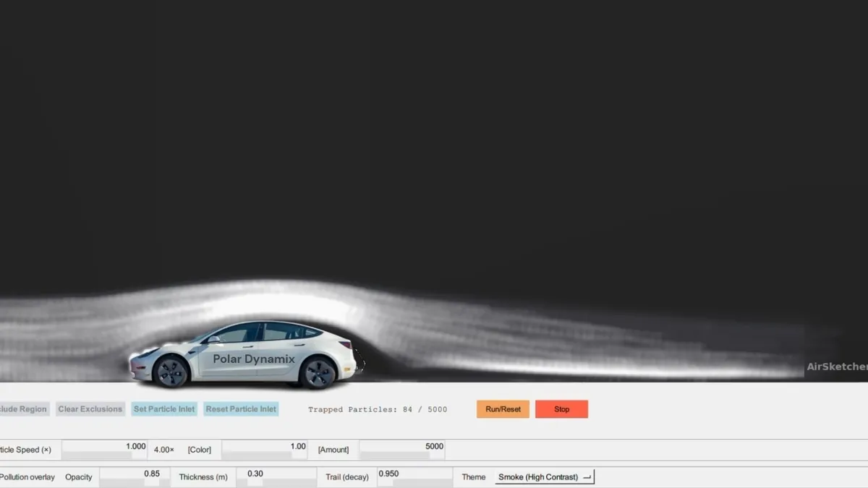Click the Trail (decay) slider

(x=414, y=482)
